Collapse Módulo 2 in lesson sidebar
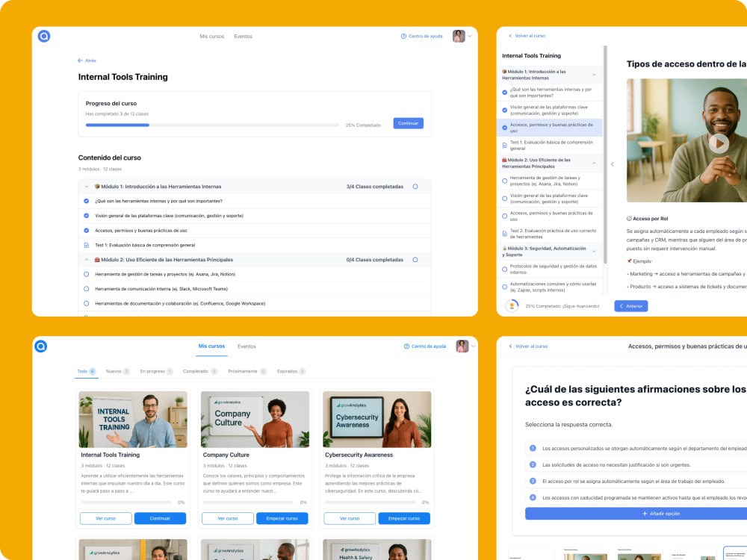 tap(594, 164)
